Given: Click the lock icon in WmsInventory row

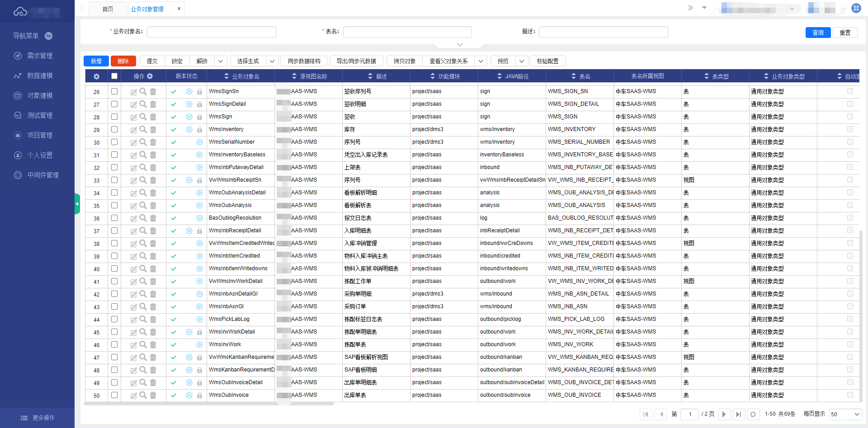Looking at the screenshot, I should [199, 130].
